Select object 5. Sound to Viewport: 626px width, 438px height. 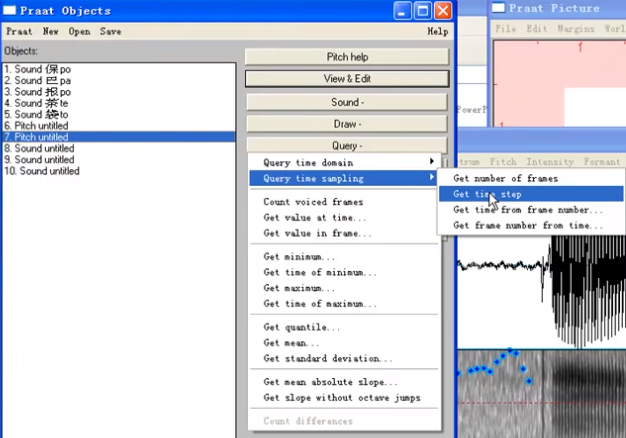119,114
